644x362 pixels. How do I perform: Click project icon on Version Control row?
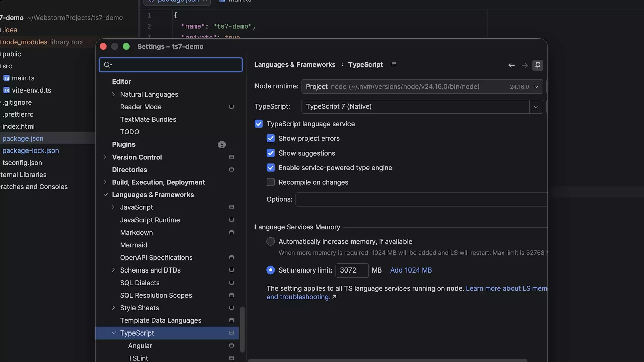tap(231, 157)
